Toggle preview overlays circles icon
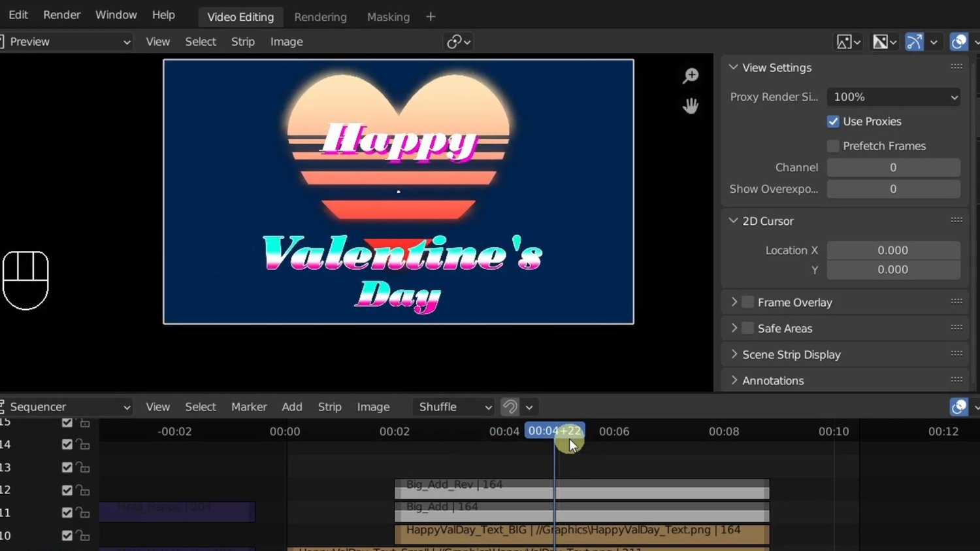The image size is (980, 551). click(x=958, y=42)
